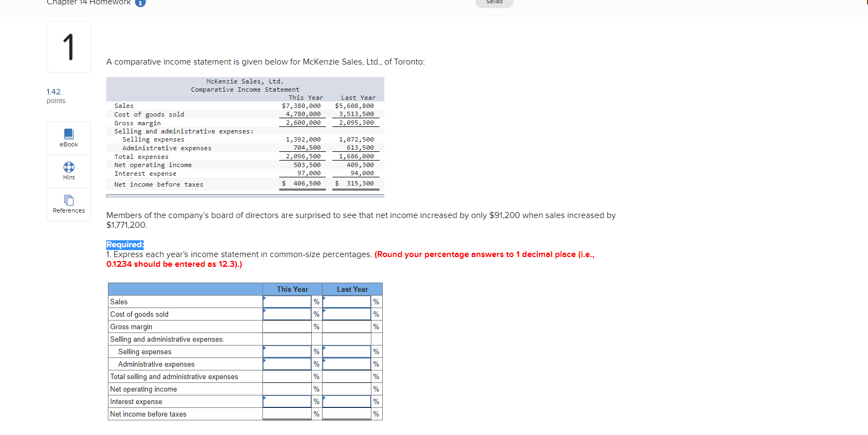868x435 pixels.
Task: Open the References panel
Action: tap(69, 204)
